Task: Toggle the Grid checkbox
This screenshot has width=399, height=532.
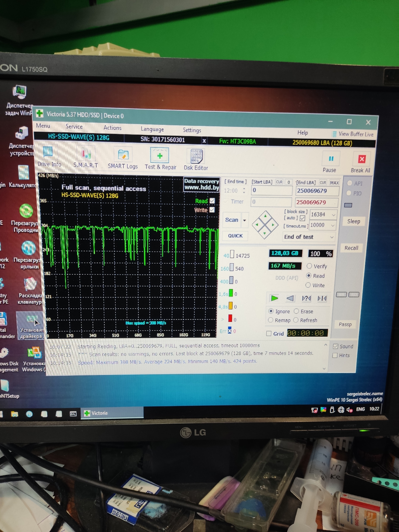Action: (269, 334)
